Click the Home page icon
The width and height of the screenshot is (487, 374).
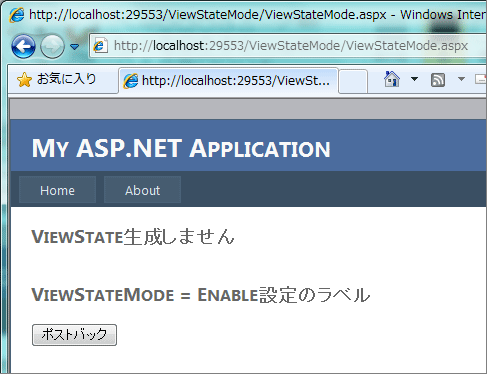[x=392, y=79]
